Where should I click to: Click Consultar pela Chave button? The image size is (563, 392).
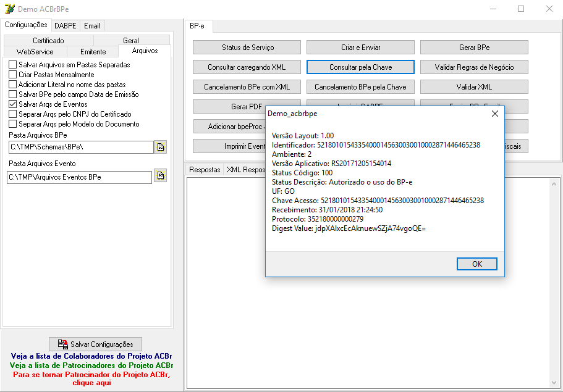click(x=360, y=67)
